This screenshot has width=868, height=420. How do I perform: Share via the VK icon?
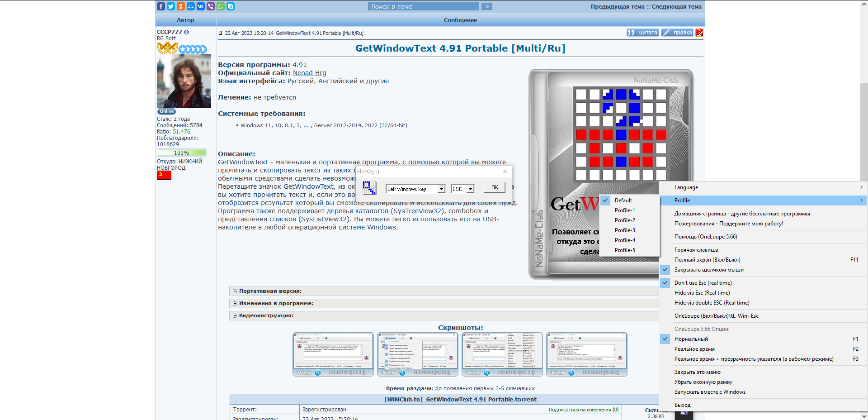pyautogui.click(x=201, y=6)
